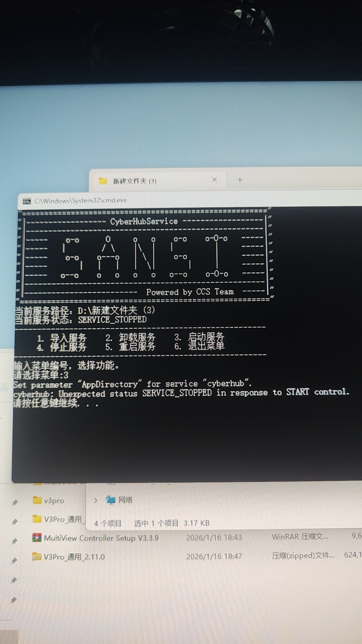Click the network computer icon beside 网络

click(x=111, y=500)
